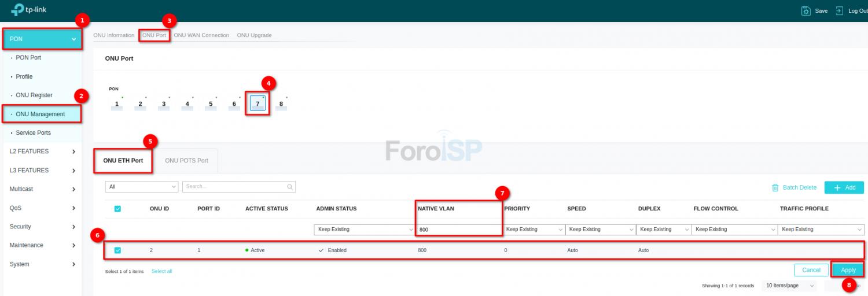The width and height of the screenshot is (868, 296).
Task: Open the Admin Status Keep Existing dropdown
Action: coord(364,230)
